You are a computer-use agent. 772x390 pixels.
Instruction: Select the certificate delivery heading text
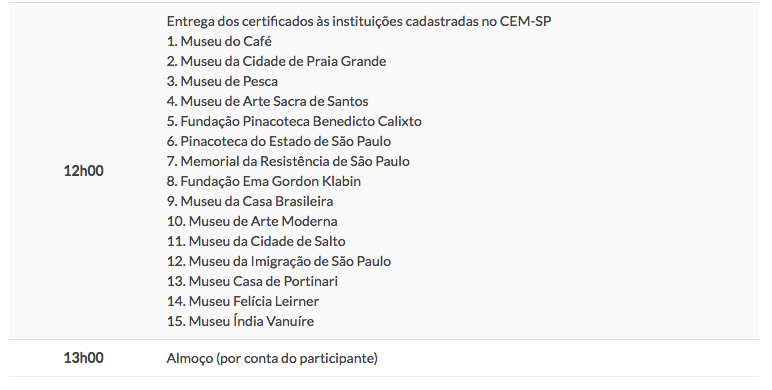coord(358,22)
